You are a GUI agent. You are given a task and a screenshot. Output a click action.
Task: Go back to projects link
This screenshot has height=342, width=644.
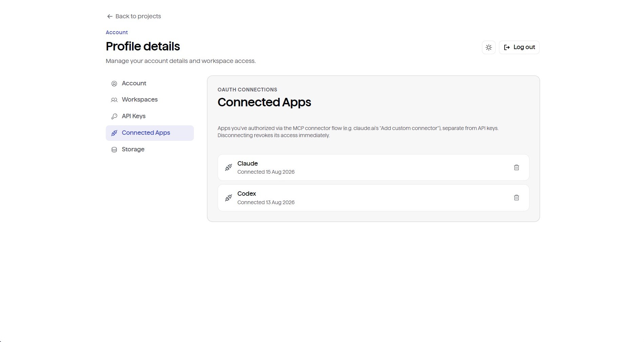click(134, 16)
